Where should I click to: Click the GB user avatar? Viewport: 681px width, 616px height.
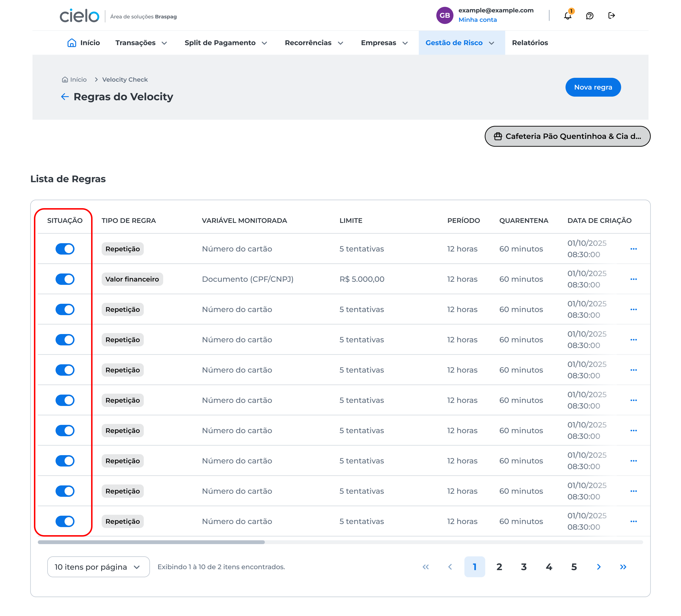coord(445,16)
